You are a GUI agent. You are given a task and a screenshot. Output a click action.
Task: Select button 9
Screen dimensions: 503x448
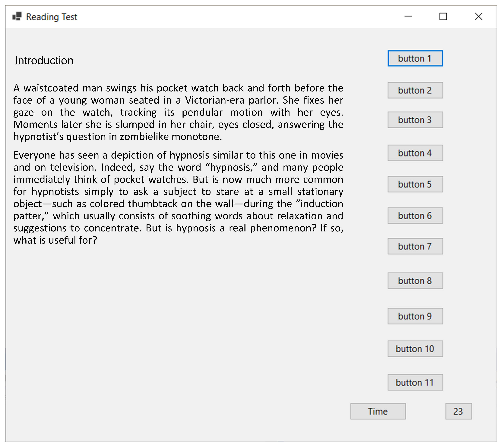[x=415, y=316]
